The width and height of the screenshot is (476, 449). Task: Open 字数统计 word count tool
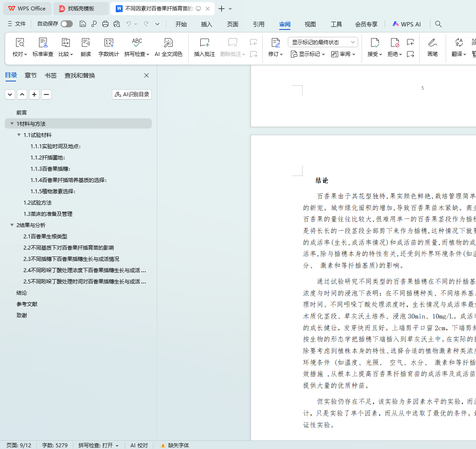tap(108, 43)
